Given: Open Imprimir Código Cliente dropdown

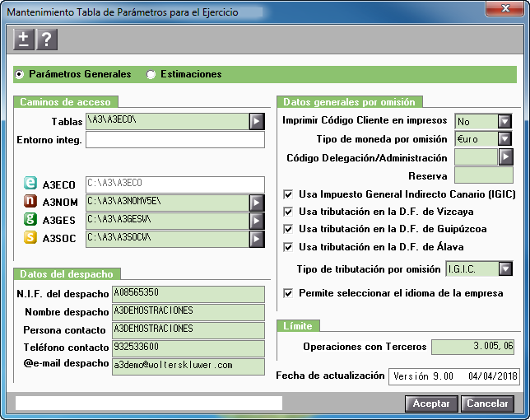Looking at the screenshot, I should click(505, 121).
